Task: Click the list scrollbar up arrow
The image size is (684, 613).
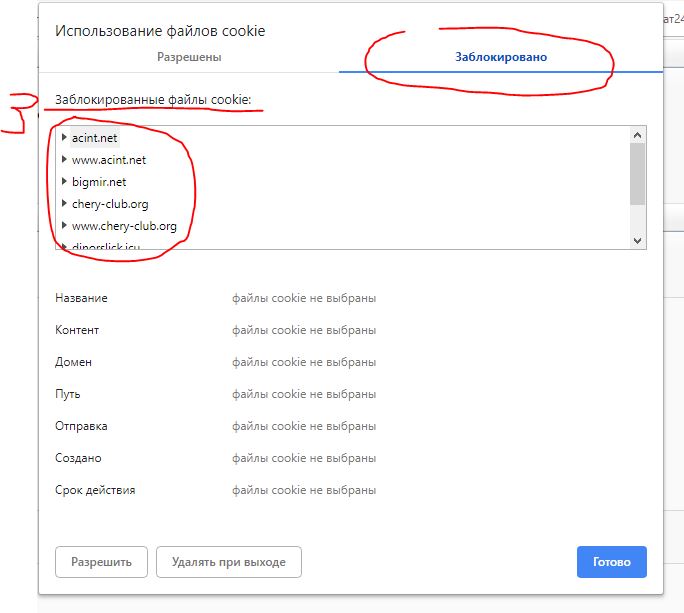Action: 637,135
